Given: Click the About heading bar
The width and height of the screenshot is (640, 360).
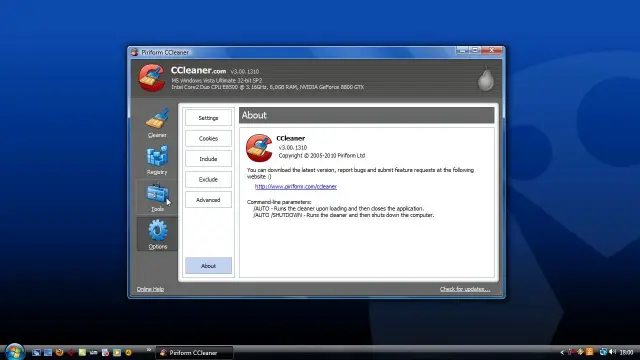Looking at the screenshot, I should coord(367,116).
